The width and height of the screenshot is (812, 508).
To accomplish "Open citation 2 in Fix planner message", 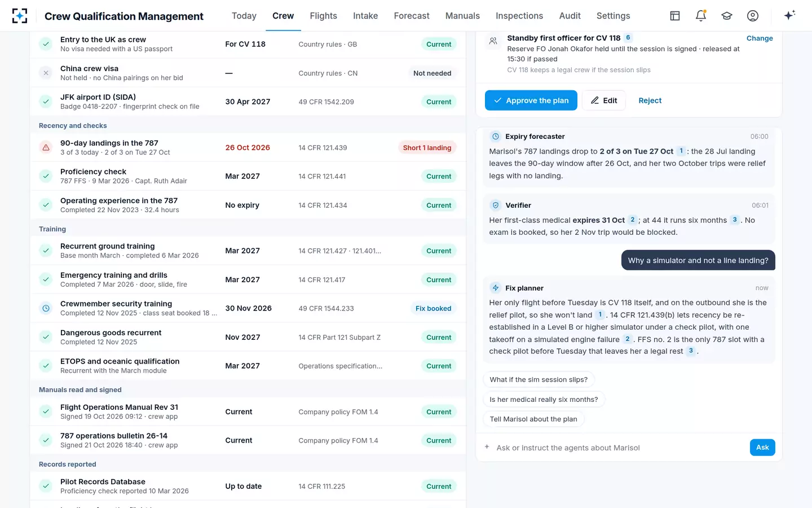I will tap(627, 339).
